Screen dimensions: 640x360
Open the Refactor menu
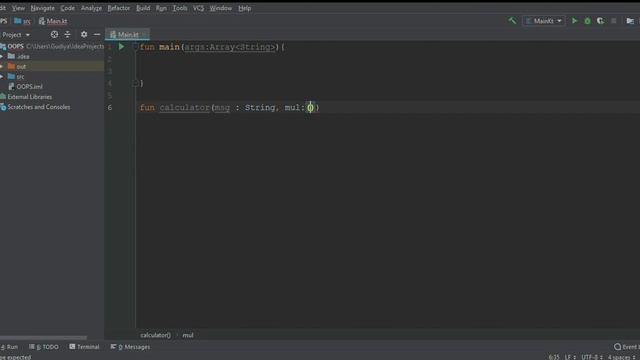(119, 8)
